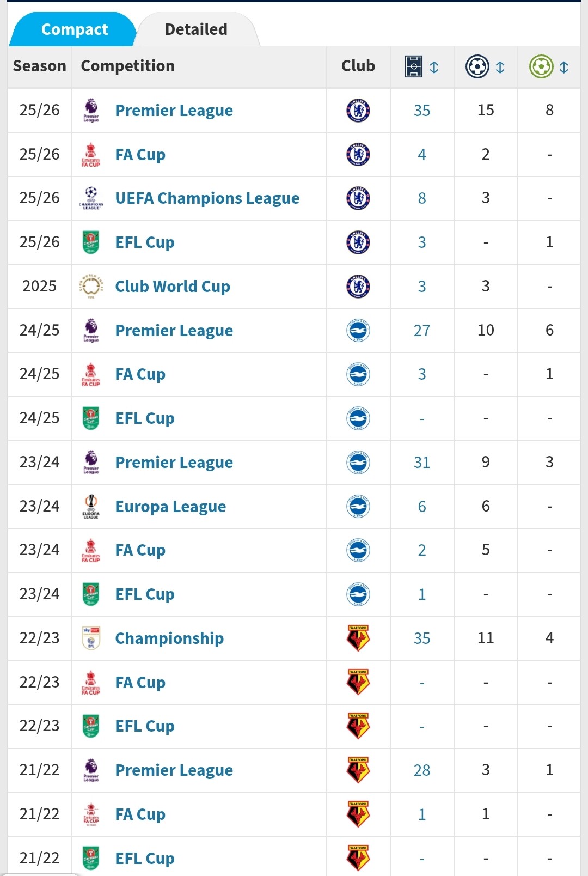Open Club World Cup competition link
This screenshot has height=876, width=588.
tap(173, 287)
